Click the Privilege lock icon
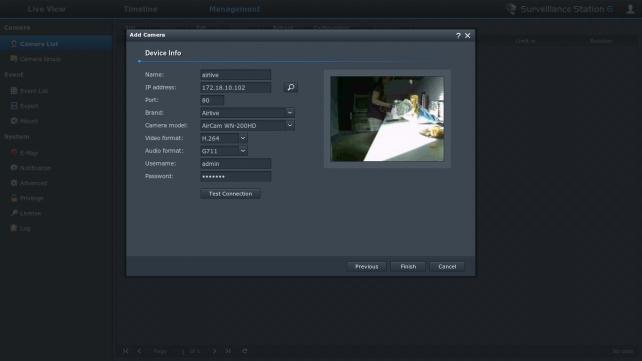Screen dimensions: 642x361 14,198
